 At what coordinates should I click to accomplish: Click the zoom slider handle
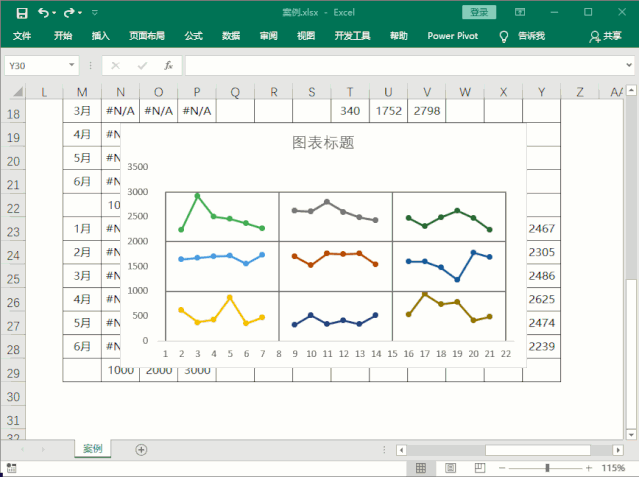(547, 468)
